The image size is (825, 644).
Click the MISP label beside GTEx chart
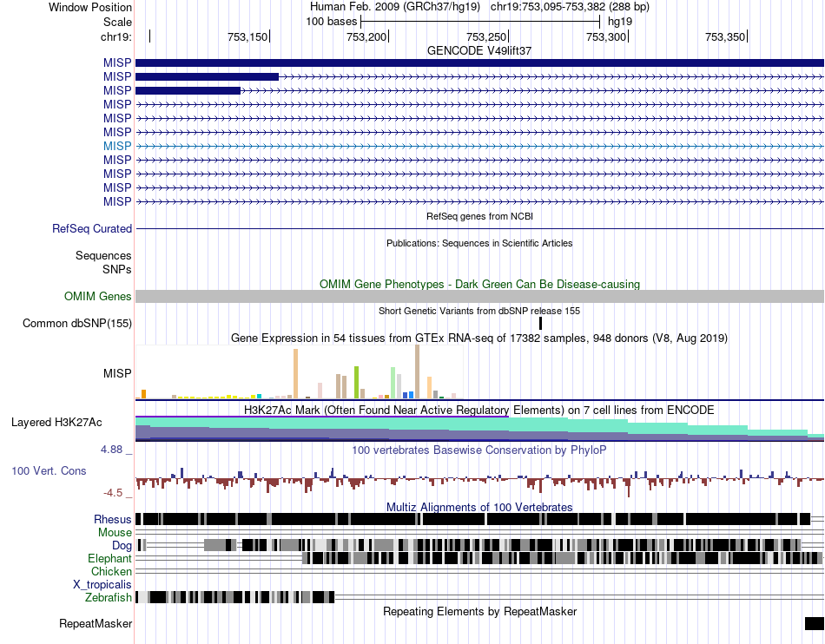(117, 373)
